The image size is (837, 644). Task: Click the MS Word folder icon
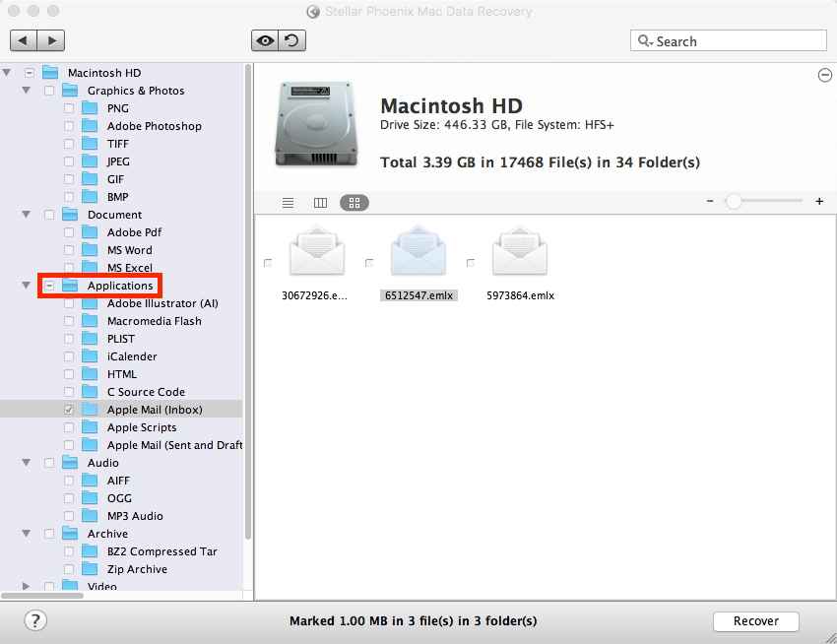[x=90, y=249]
